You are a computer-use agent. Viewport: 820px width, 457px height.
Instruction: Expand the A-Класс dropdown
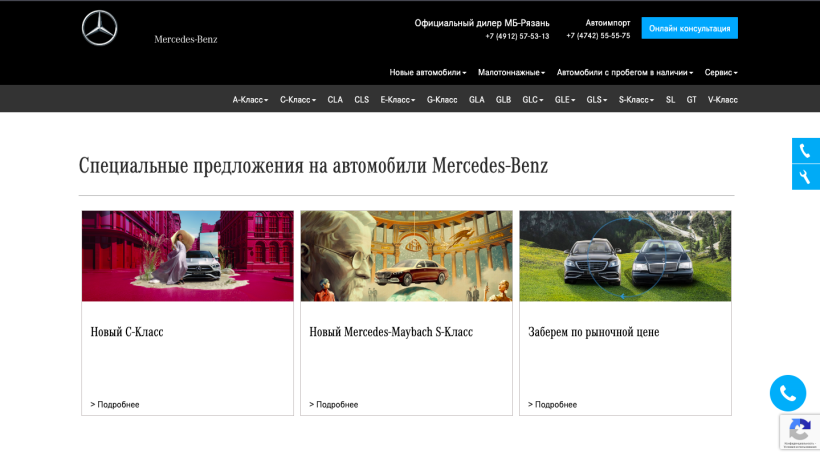point(250,99)
